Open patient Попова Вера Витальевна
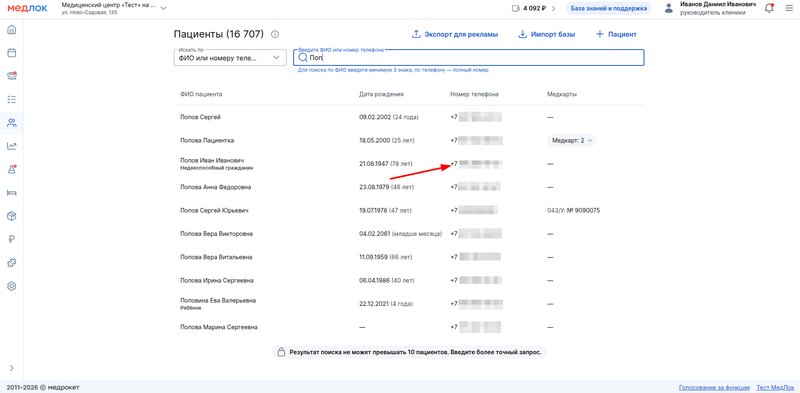The height and width of the screenshot is (393, 800). pos(216,257)
